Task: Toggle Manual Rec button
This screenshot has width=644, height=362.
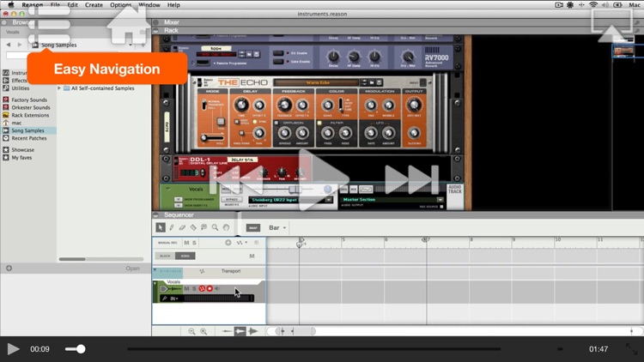Action: point(167,243)
